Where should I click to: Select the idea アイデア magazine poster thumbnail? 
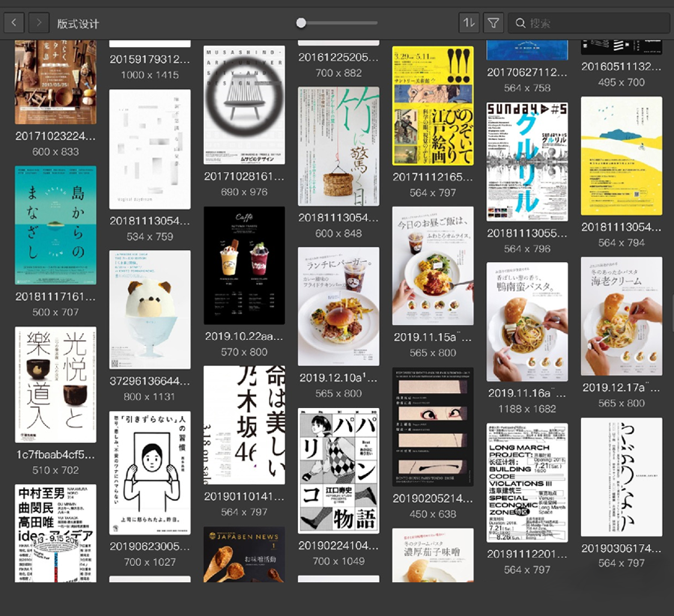55,534
